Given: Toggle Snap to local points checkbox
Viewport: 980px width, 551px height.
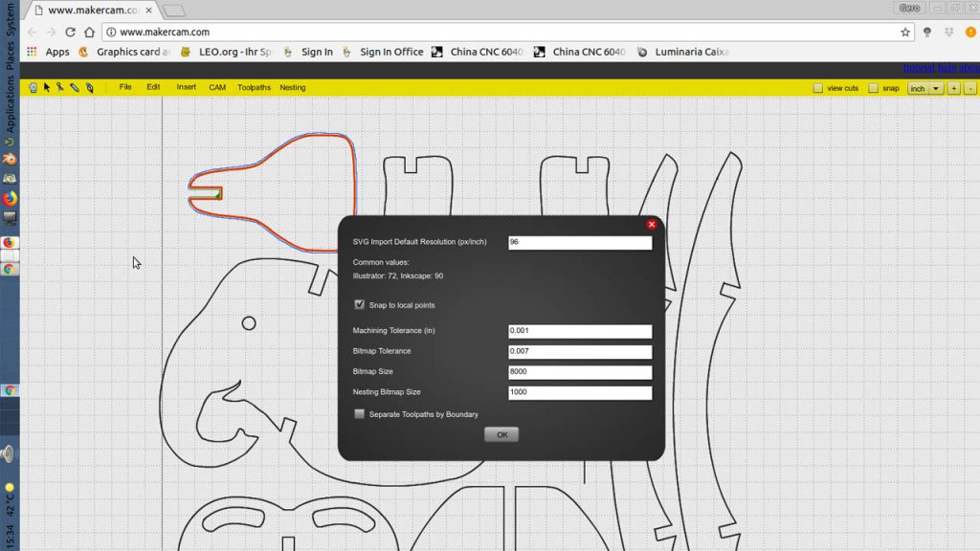Looking at the screenshot, I should pyautogui.click(x=360, y=304).
